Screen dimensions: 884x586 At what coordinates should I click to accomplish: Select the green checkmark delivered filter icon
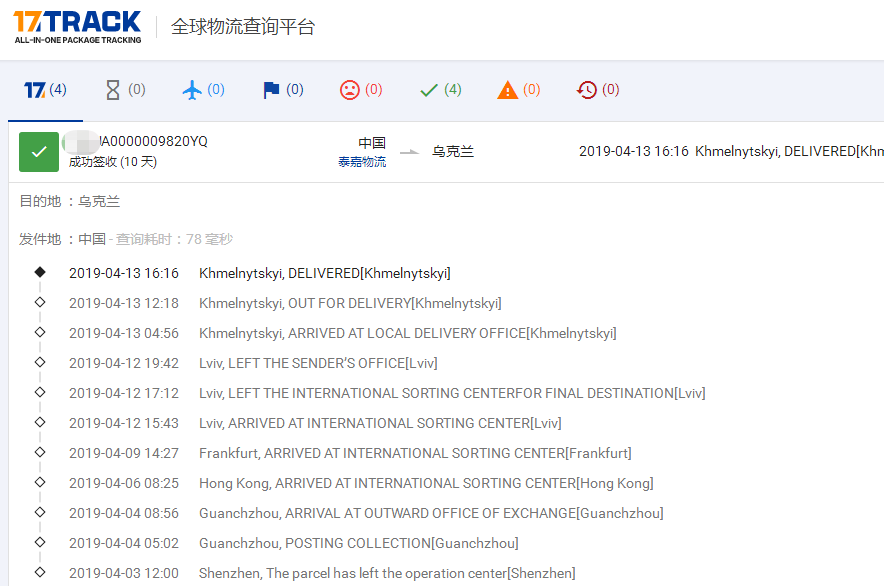click(x=431, y=89)
